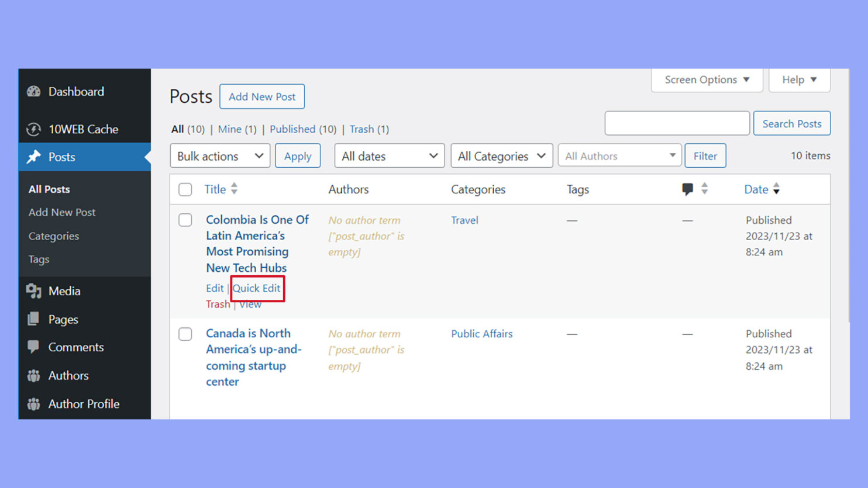Open 10WEB Cache via its sidebar icon
This screenshot has height=488, width=868.
[34, 129]
